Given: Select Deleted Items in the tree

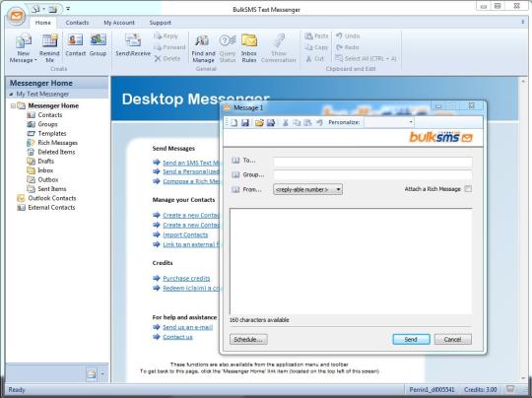Looking at the screenshot, I should pos(56,152).
